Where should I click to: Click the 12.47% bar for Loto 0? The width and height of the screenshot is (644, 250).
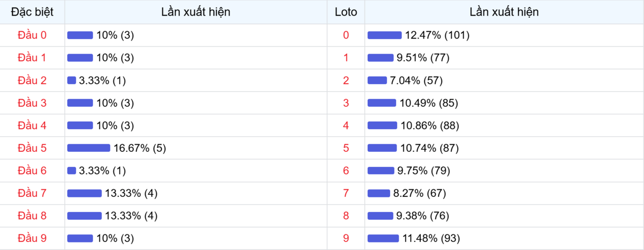(384, 35)
